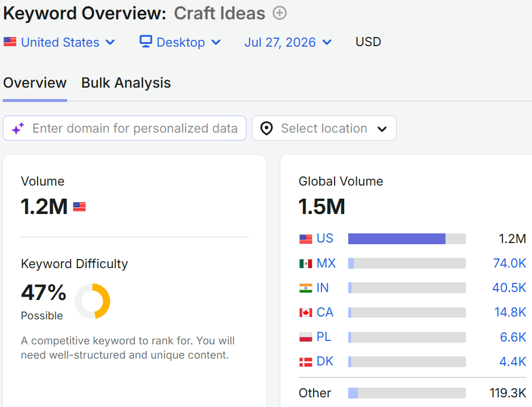Viewport: 532px width, 407px height.
Task: Click the Keyword Difficulty donut chart
Action: (x=92, y=301)
